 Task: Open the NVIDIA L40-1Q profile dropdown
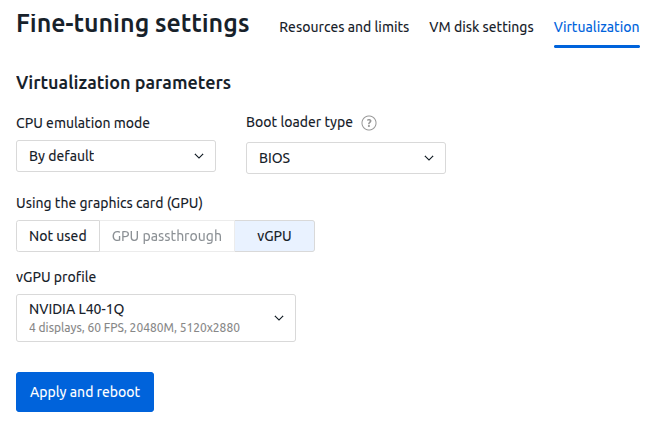coord(156,318)
